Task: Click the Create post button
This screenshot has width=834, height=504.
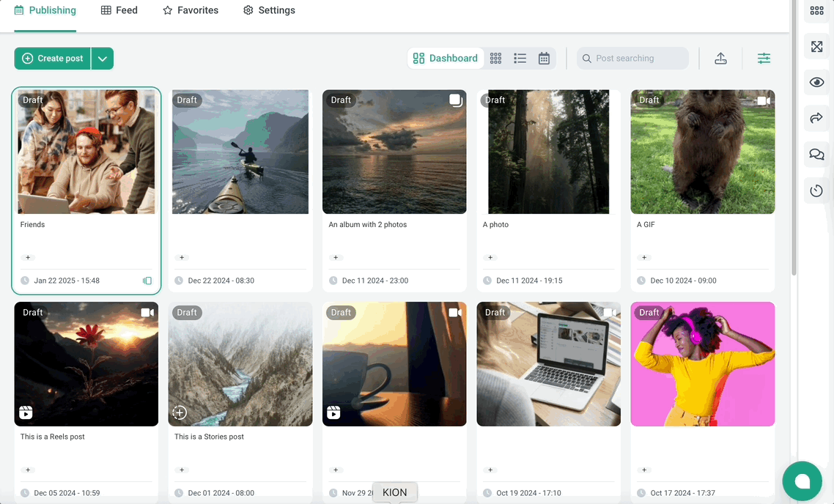Action: 53,59
